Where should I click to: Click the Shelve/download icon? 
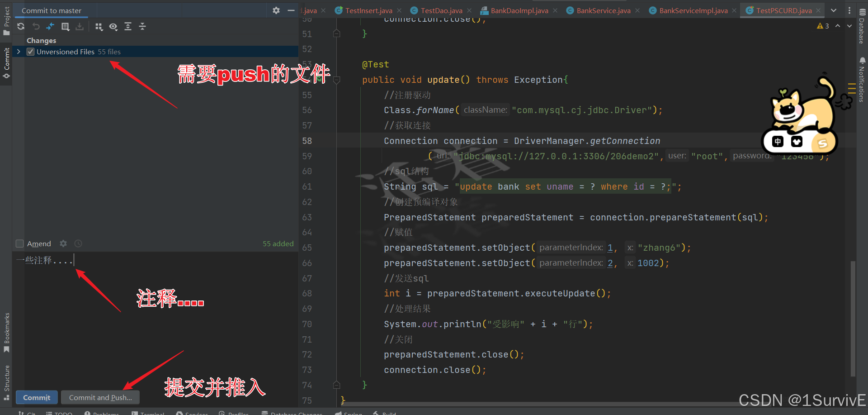tap(80, 27)
